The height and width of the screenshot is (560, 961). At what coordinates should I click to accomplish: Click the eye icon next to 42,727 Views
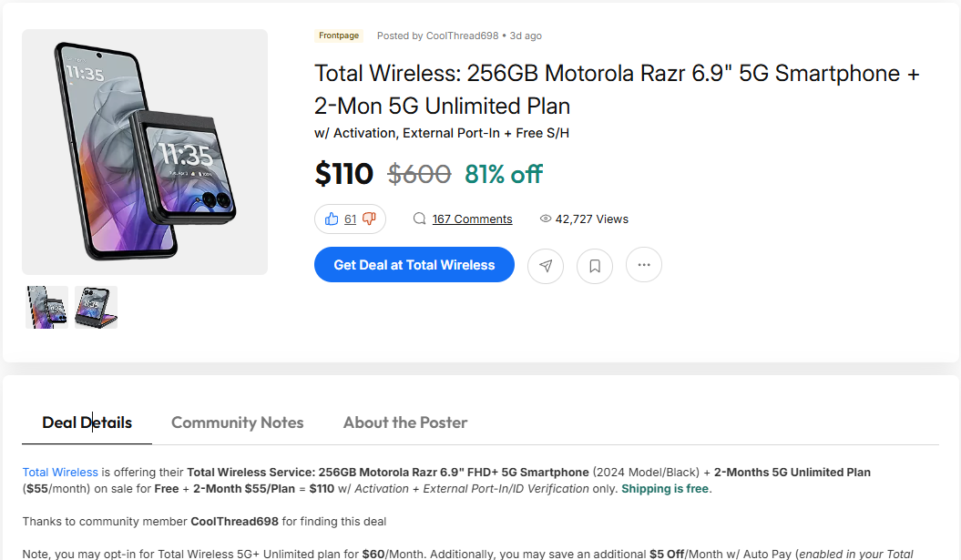click(545, 218)
